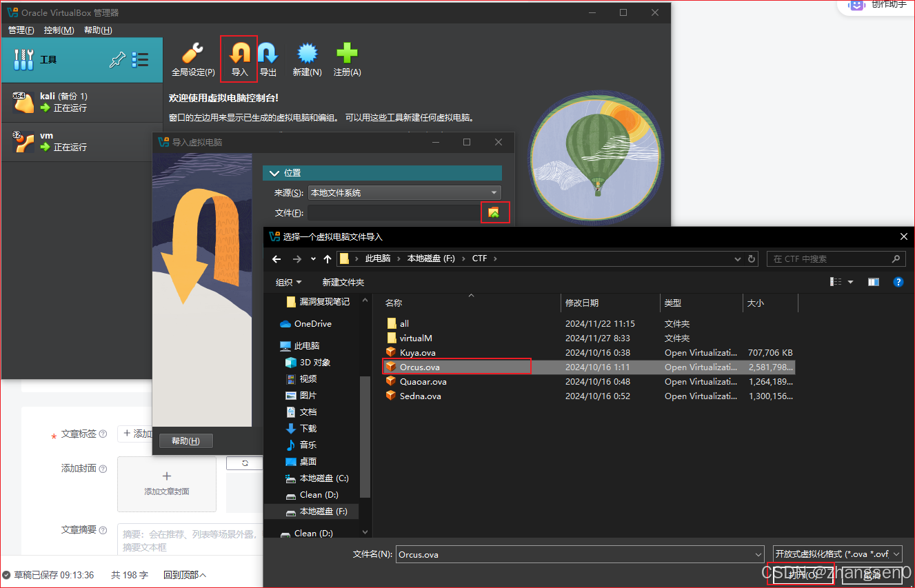Screen dimensions: 915x588
Task: Toggle the preview pane icon
Action: click(x=874, y=282)
